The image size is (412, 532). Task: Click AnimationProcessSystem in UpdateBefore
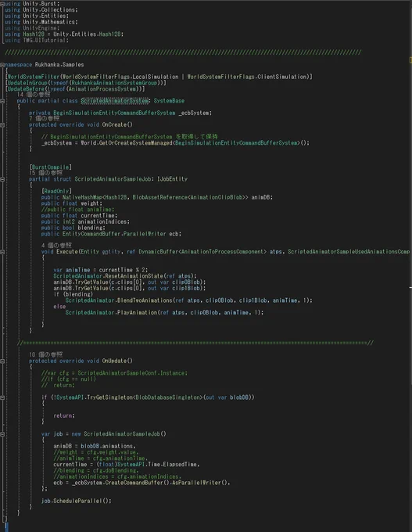pyautogui.click(x=102, y=89)
